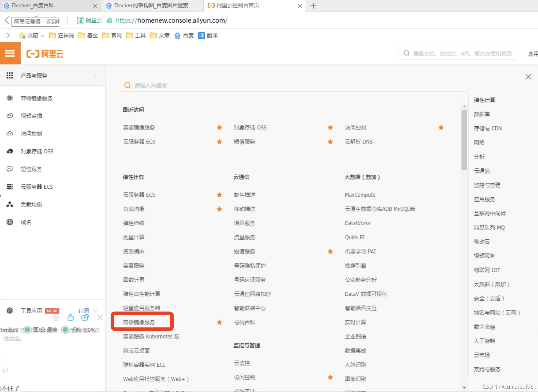Open 容器服务 Kubernetes 版
Viewport: 538px width, 392px height.
point(151,337)
